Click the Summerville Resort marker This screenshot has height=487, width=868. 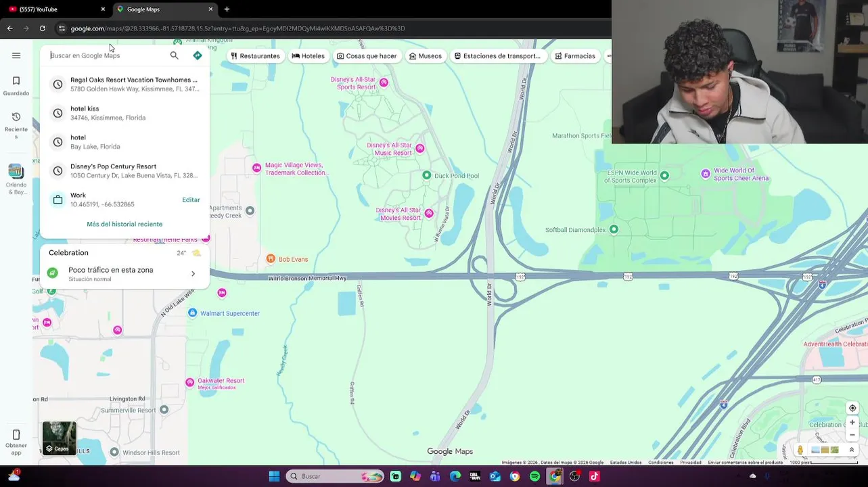click(164, 410)
